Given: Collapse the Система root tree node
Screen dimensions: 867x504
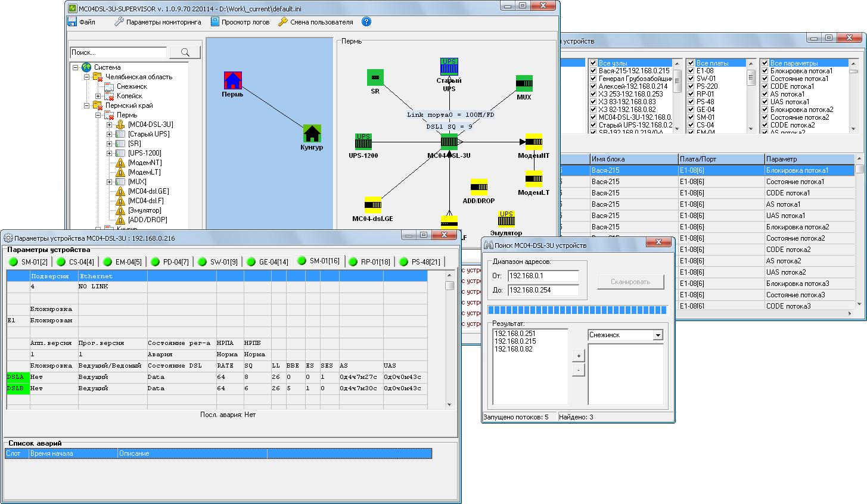Looking at the screenshot, I should coord(76,67).
